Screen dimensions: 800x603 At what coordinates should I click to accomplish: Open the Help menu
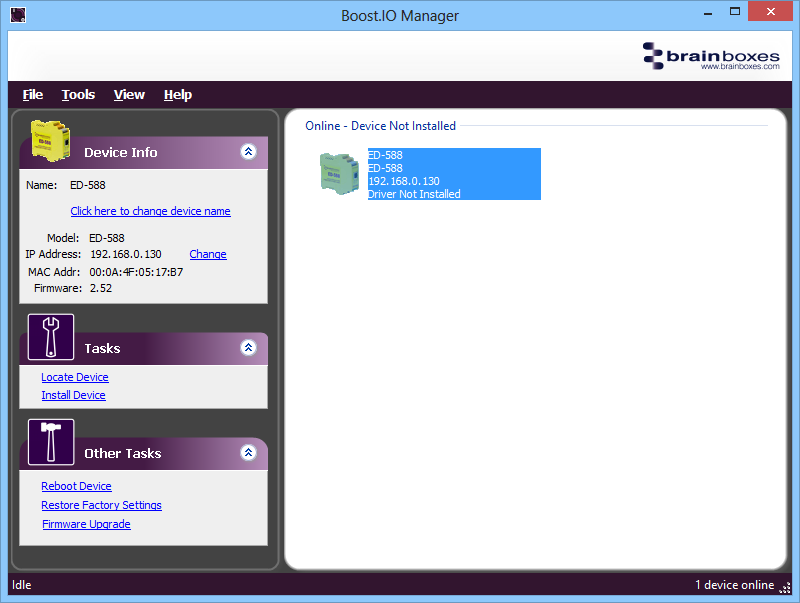tap(177, 94)
